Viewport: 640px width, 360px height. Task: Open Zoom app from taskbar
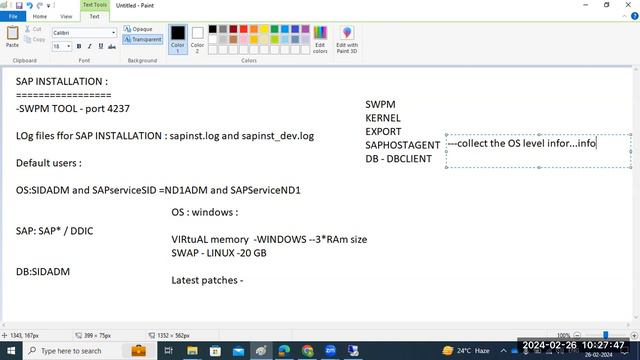[331, 351]
